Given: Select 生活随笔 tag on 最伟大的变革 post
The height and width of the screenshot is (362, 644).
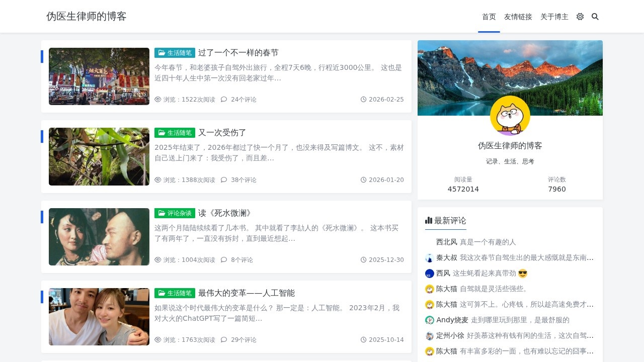Looking at the screenshot, I should (x=175, y=293).
